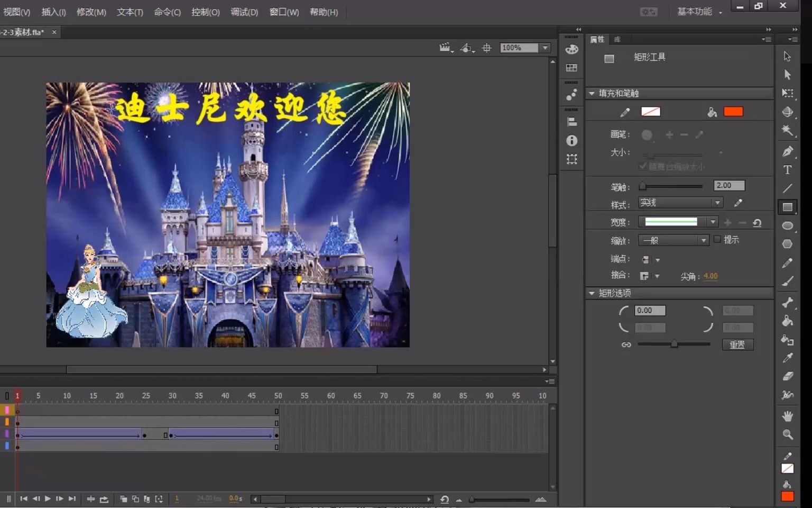
Task: Open the 样式 stroke style dropdown
Action: 680,203
